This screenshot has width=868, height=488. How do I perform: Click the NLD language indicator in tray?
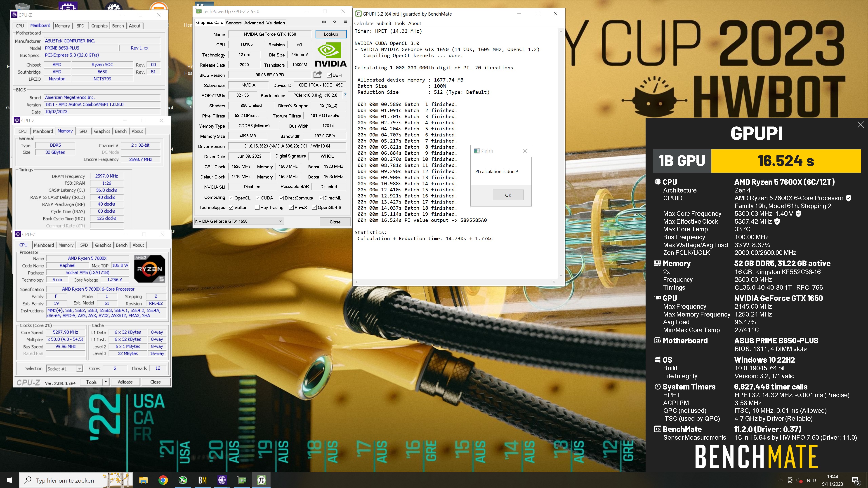coord(811,480)
